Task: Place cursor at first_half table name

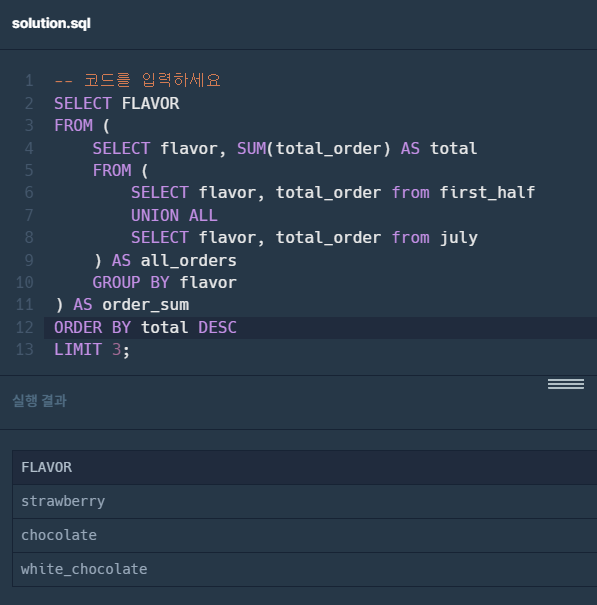Action: (487, 193)
